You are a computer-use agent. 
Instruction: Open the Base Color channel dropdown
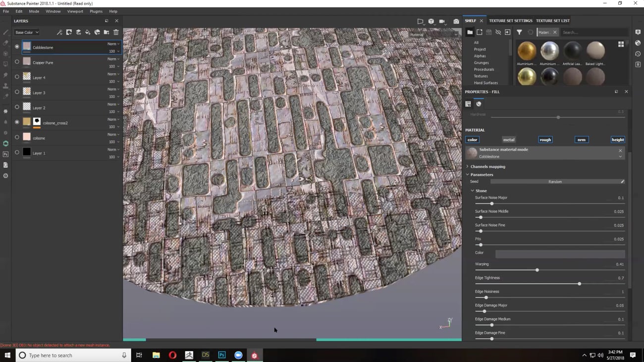point(27,33)
